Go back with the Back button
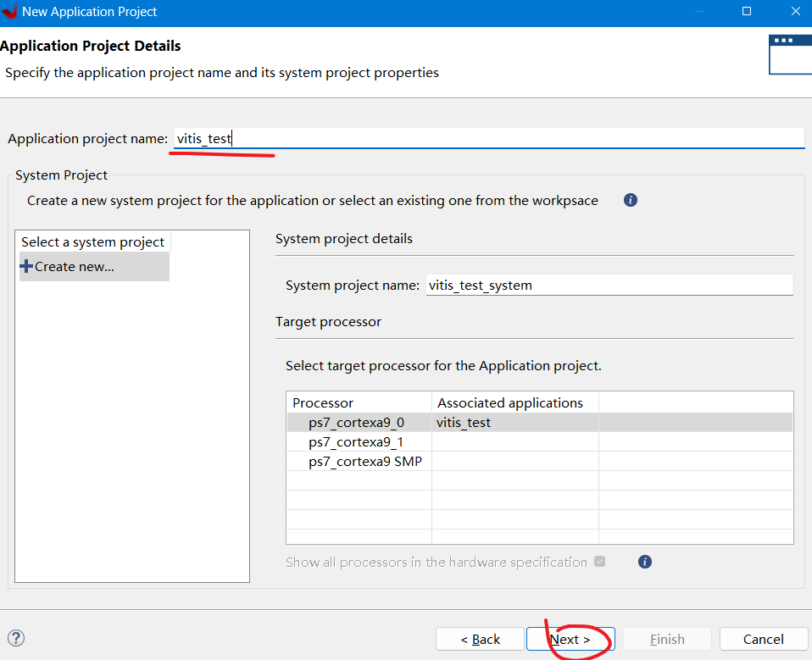The width and height of the screenshot is (812, 660). (x=480, y=639)
